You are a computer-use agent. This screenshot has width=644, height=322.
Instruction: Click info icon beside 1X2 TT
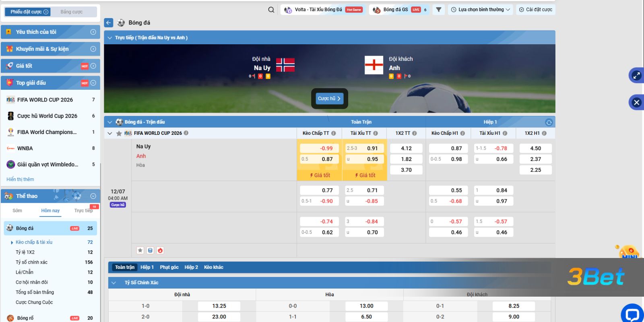[415, 133]
